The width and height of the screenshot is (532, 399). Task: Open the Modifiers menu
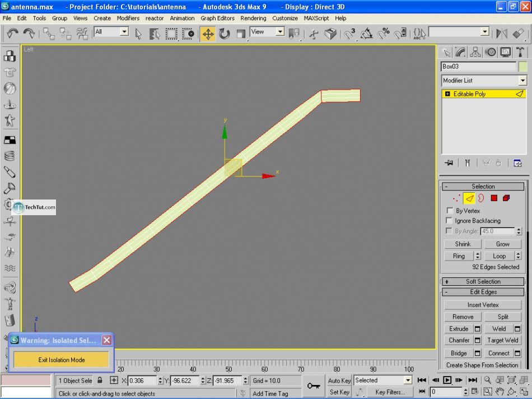tap(128, 18)
